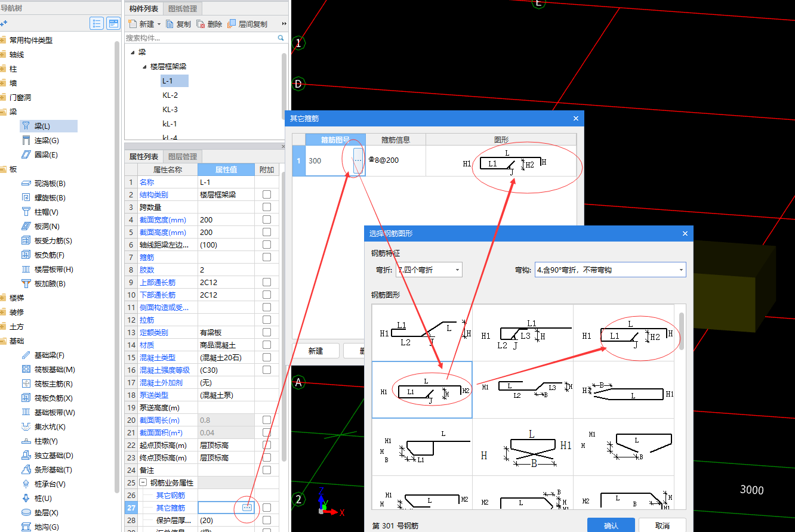This screenshot has height=532, width=795.
Task: Tick 附加 checkbox for 下部通长筋 row
Action: [267, 295]
